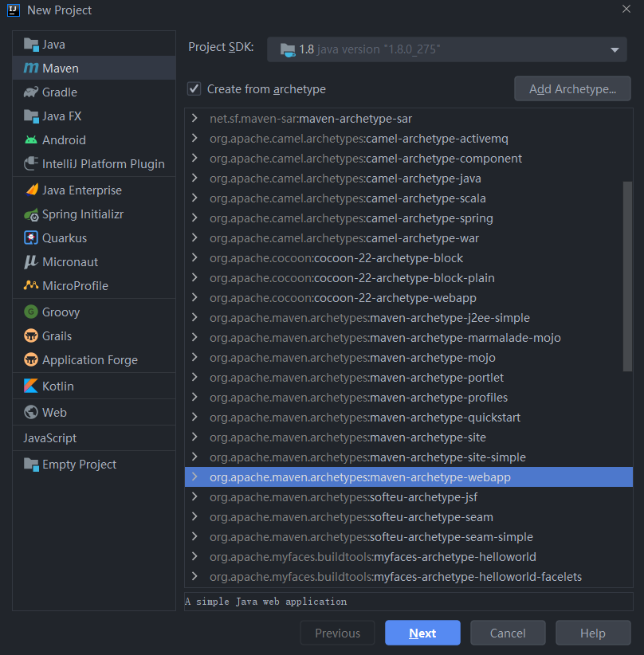
Task: Expand the maven-archetype-sar node
Action: [x=194, y=118]
